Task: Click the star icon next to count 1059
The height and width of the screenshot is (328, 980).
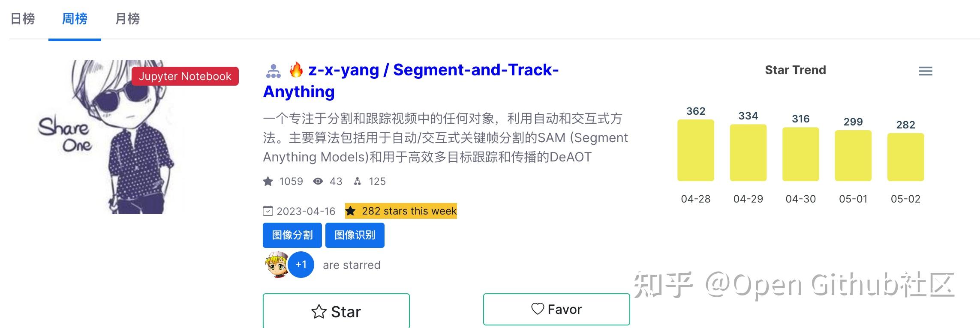Action: point(268,182)
